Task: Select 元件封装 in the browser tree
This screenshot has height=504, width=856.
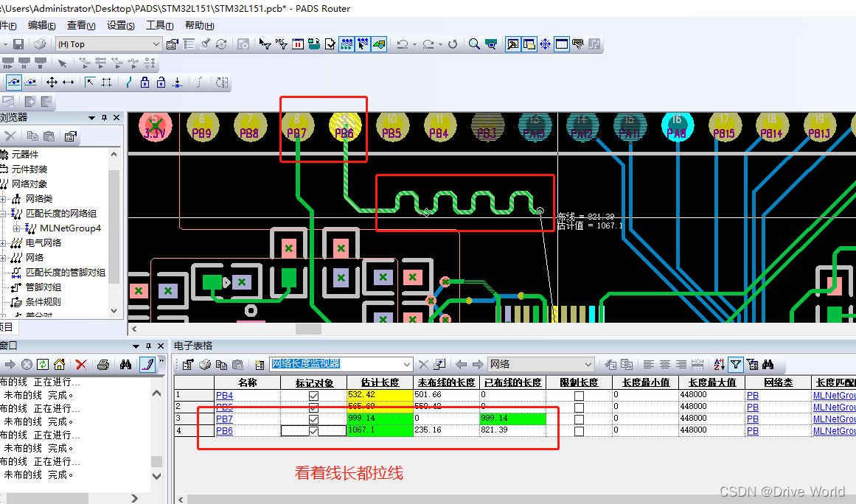Action: tap(29, 169)
